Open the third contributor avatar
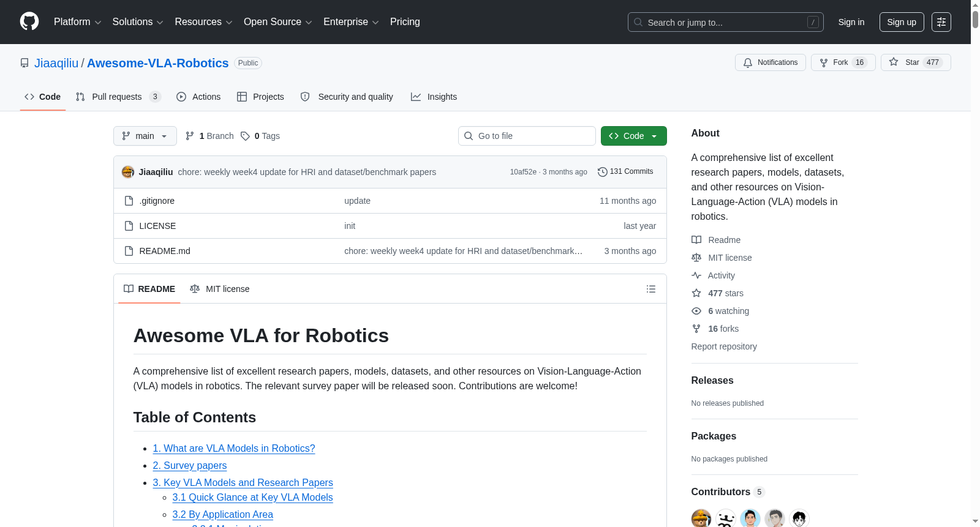Viewport: 980px width, 527px height. tap(750, 518)
